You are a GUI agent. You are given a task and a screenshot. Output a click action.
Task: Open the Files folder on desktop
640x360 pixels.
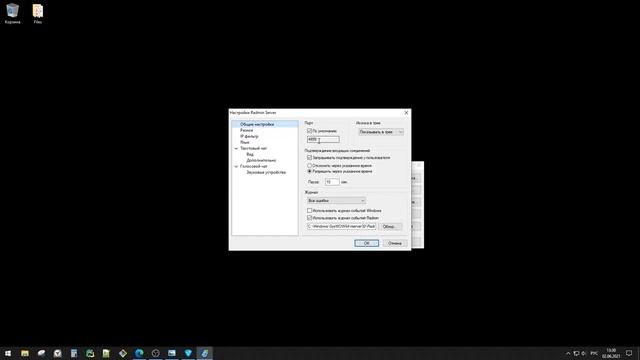click(x=38, y=13)
